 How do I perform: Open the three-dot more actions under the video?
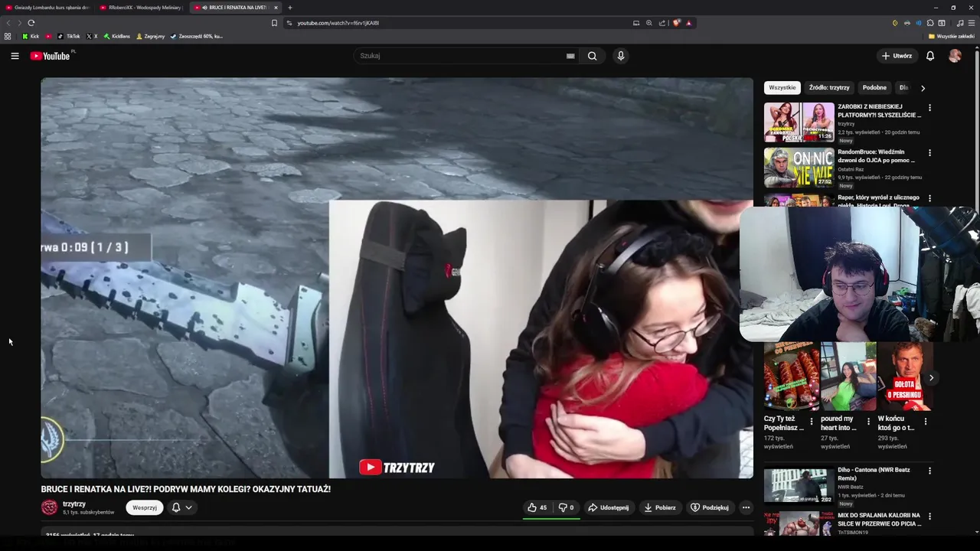(746, 507)
